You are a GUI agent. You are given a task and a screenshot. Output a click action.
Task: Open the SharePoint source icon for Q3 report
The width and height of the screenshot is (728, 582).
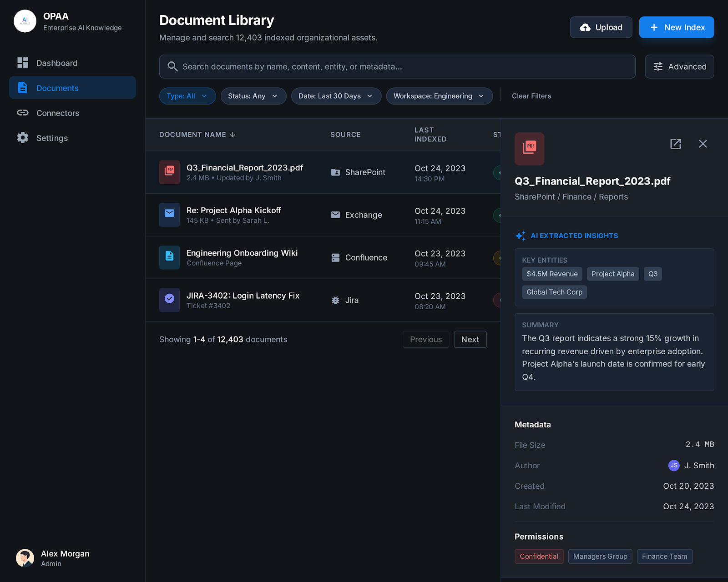point(336,172)
